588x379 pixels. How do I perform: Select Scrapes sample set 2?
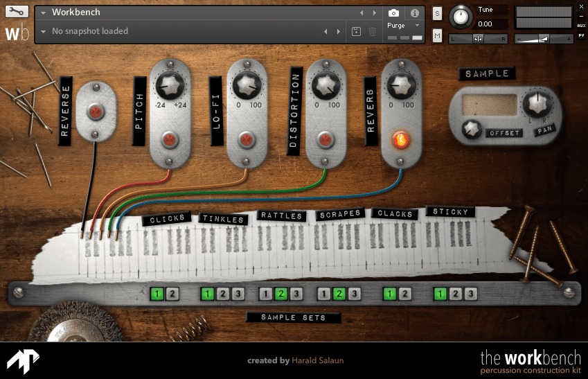tap(339, 294)
